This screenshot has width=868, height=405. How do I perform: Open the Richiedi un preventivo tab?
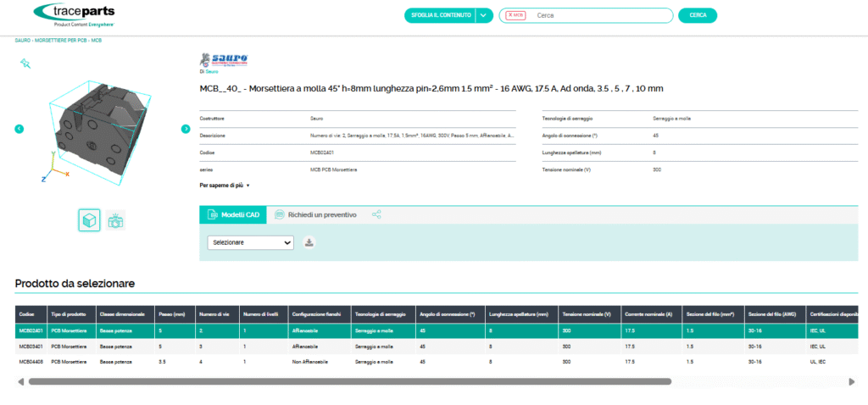[x=315, y=215]
